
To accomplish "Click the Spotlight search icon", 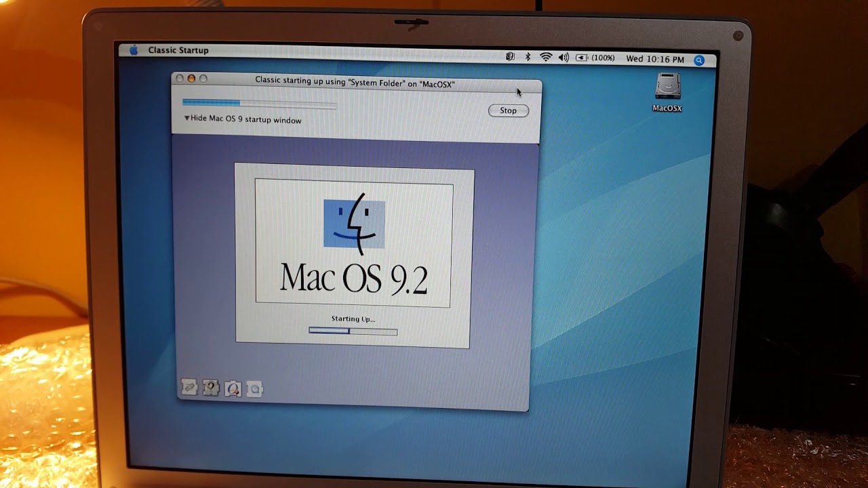I will [699, 60].
